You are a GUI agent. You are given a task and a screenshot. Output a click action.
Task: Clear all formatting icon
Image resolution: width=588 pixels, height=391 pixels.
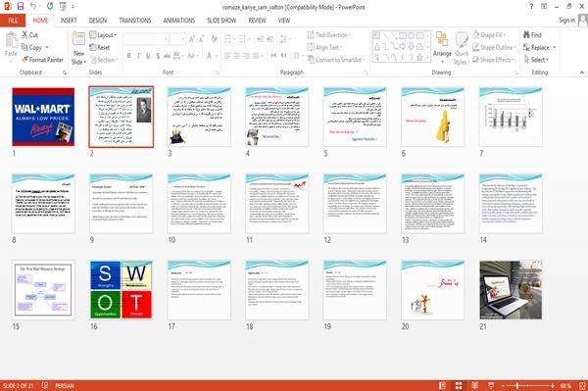214,38
